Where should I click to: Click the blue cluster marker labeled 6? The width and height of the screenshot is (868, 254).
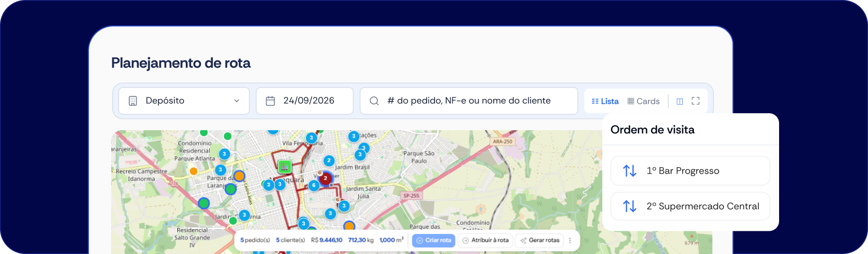tap(314, 185)
